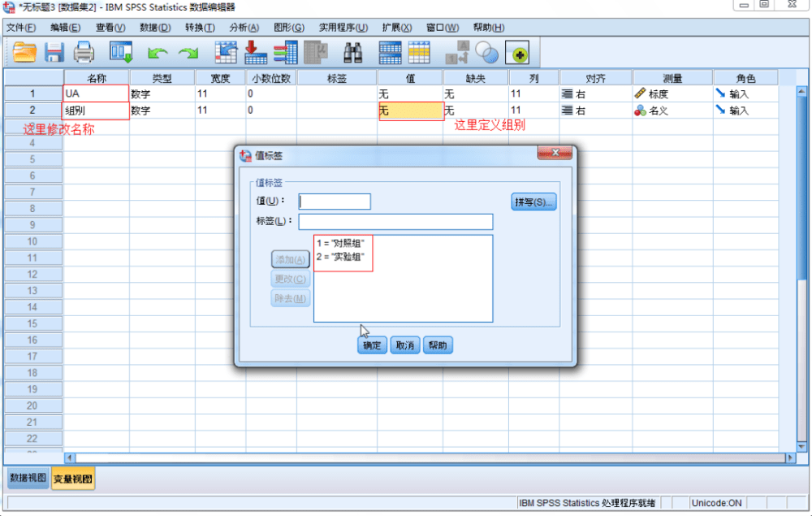Click the 名义 measure cell of 组别

[672, 111]
